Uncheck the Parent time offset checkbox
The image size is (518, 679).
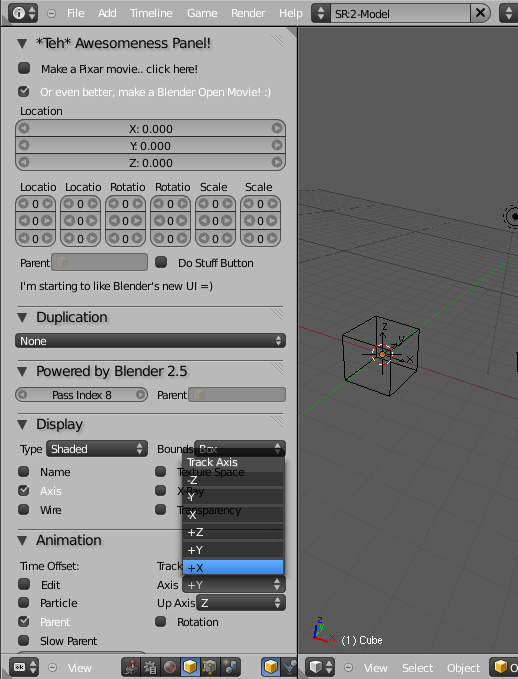click(24, 621)
